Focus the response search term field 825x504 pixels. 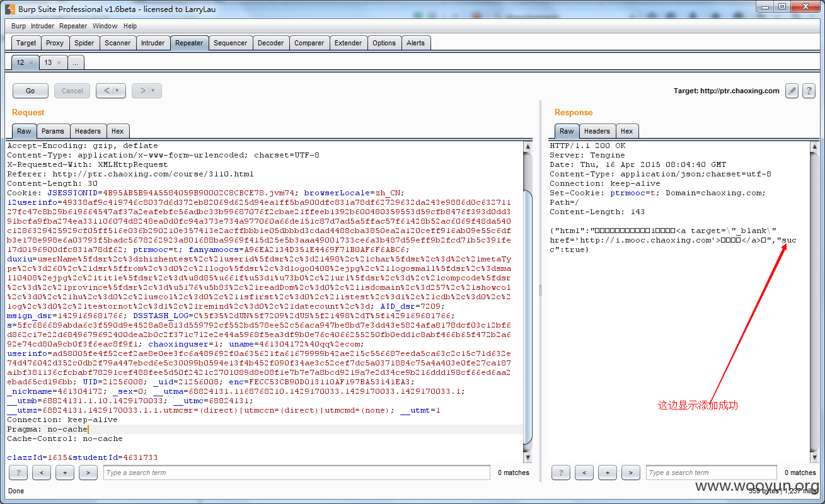[x=711, y=472]
